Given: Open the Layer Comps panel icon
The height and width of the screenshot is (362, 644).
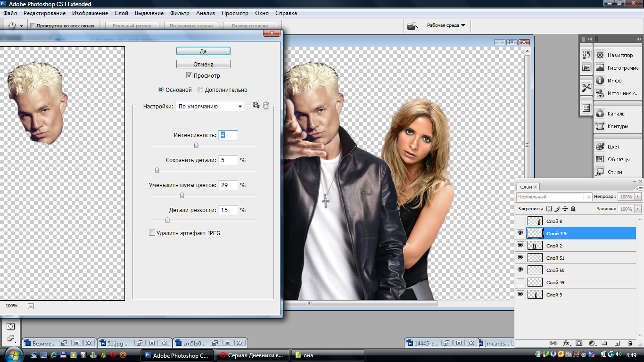Looking at the screenshot, I should click(586, 108).
